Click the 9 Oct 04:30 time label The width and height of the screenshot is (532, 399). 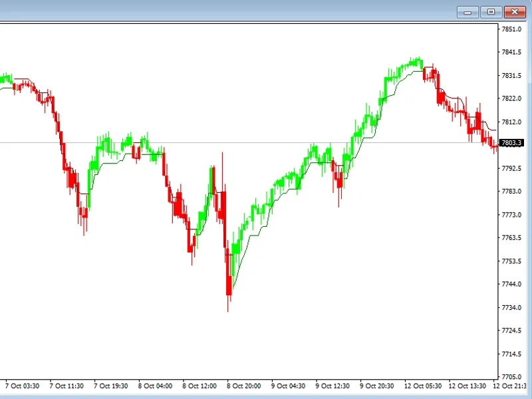[289, 386]
